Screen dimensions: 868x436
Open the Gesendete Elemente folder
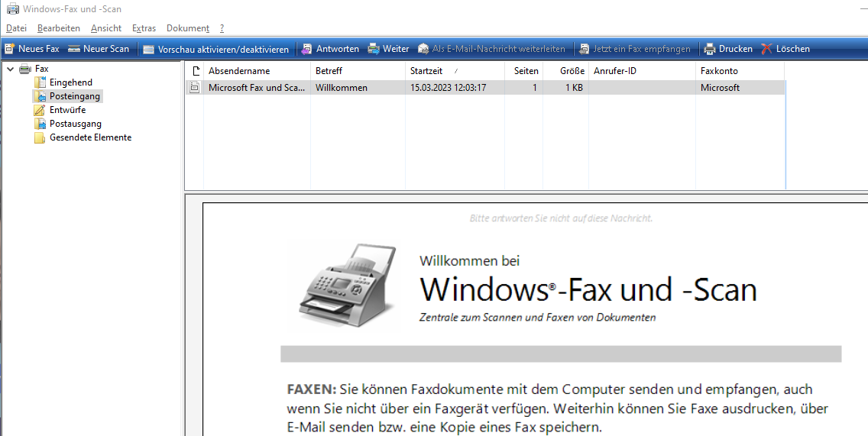(x=90, y=137)
